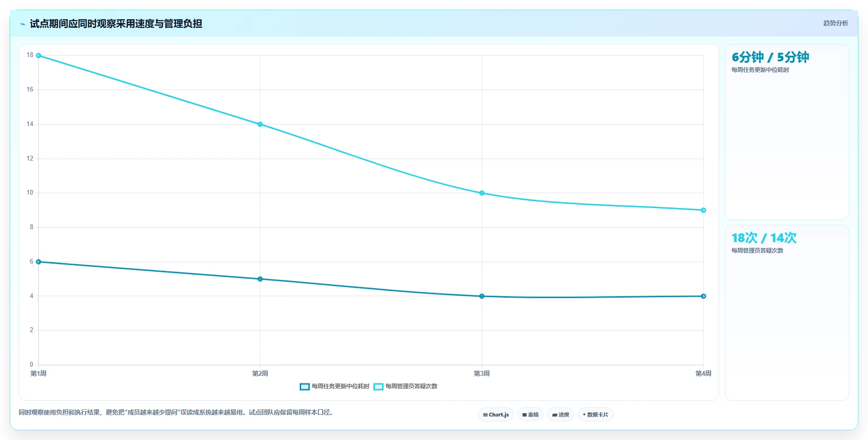
Task: Click the 第1周 data point at value 18
Action: pos(39,56)
